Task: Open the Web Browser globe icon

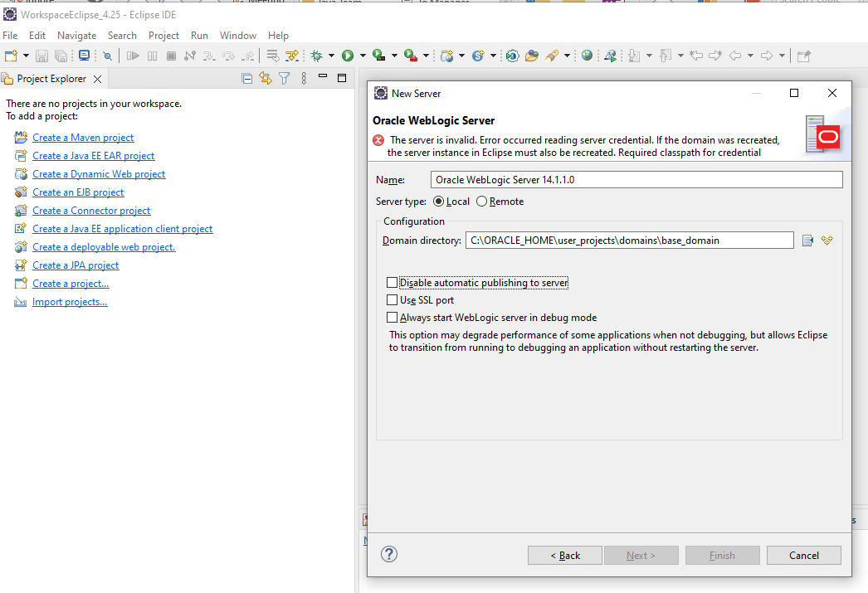Action: pyautogui.click(x=588, y=56)
